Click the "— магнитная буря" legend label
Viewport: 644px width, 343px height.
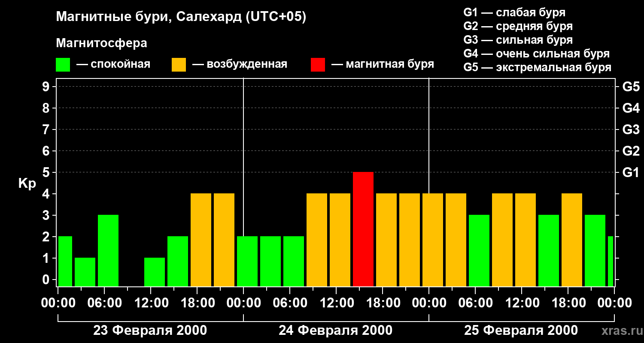pyautogui.click(x=383, y=65)
